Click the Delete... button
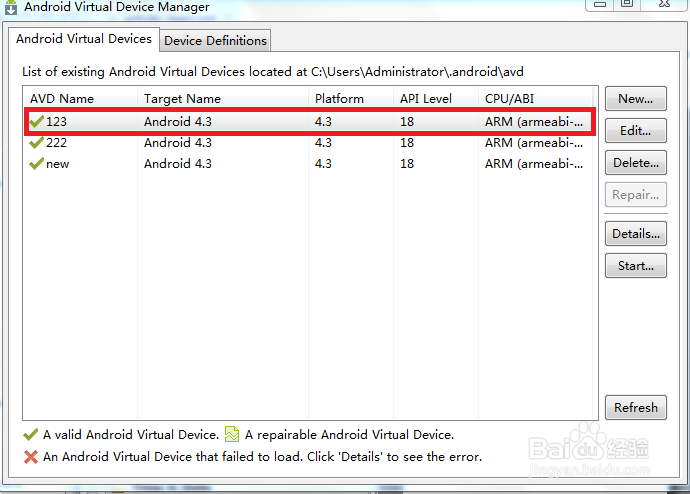 point(635,163)
